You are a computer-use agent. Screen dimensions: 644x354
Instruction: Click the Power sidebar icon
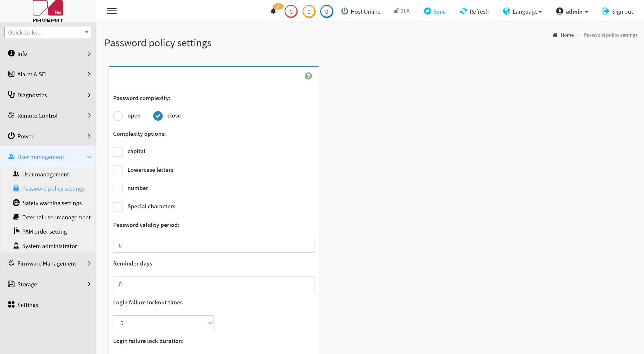(11, 136)
